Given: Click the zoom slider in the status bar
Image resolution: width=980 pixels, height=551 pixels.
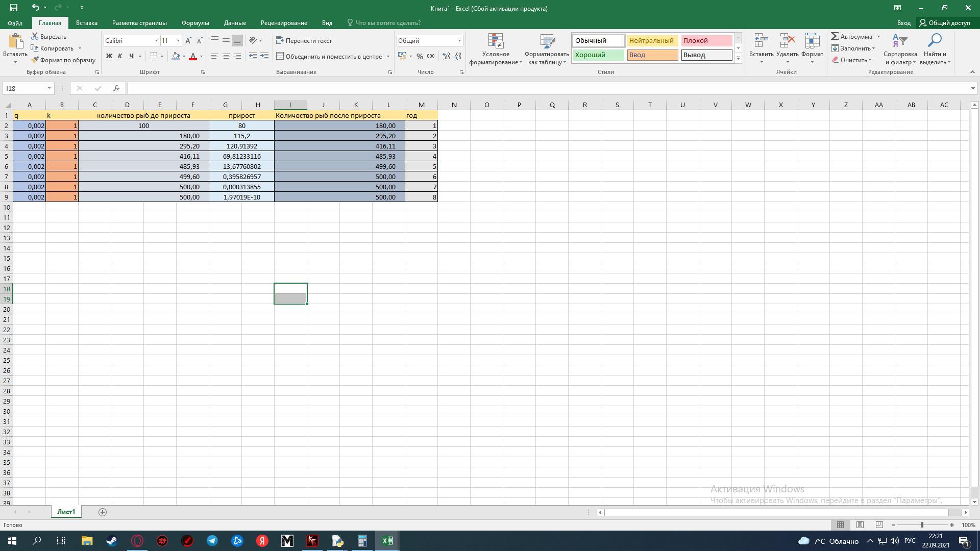Looking at the screenshot, I should 922,525.
